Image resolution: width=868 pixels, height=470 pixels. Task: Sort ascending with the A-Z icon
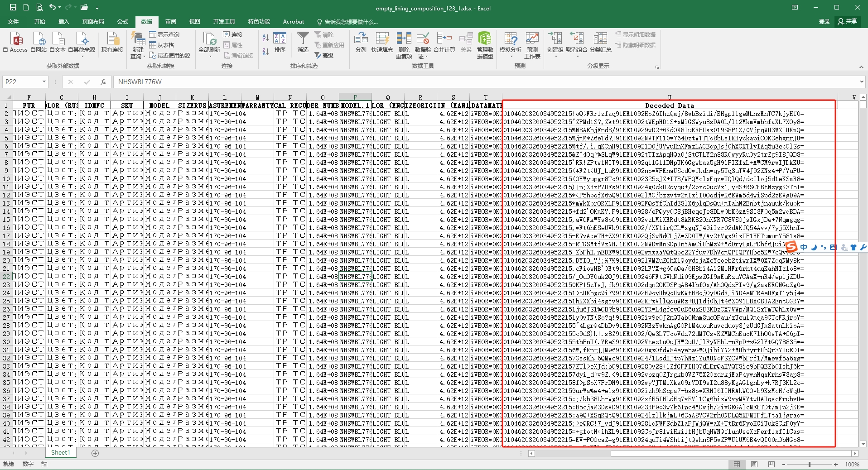pyautogui.click(x=265, y=38)
